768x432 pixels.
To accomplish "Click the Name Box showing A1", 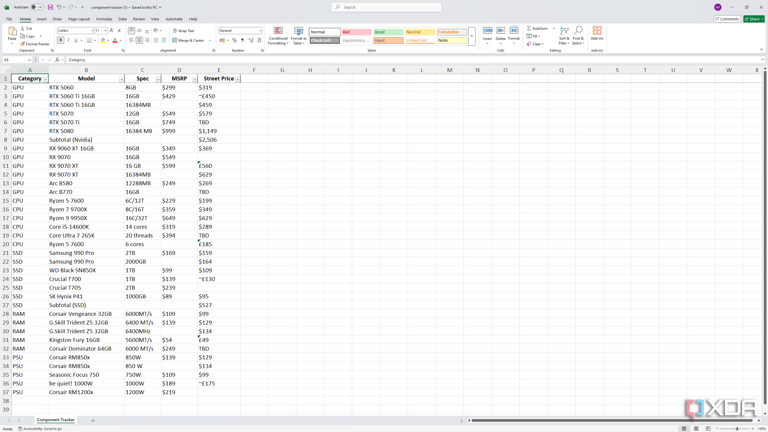I will tap(17, 60).
